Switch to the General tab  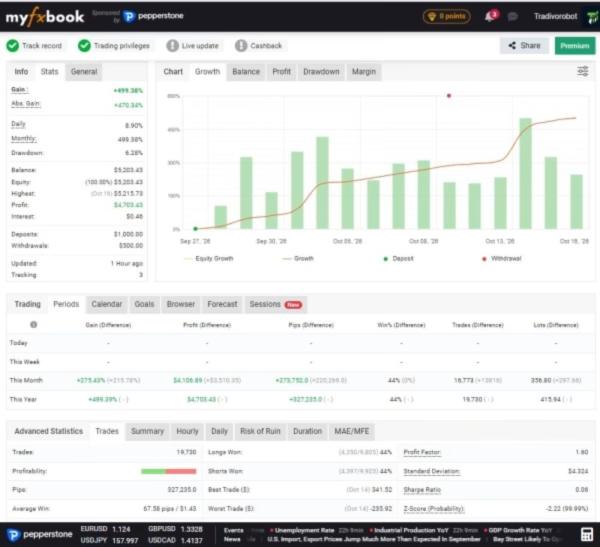tap(84, 72)
